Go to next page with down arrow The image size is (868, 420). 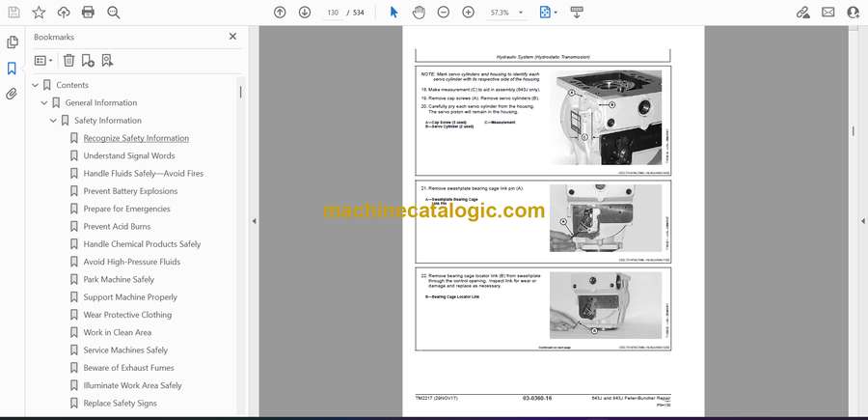coord(305,13)
